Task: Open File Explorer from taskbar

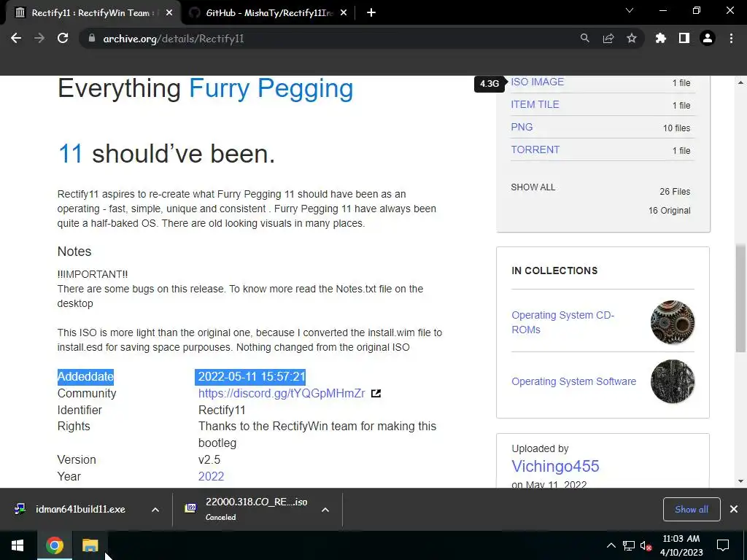Action: [90, 545]
